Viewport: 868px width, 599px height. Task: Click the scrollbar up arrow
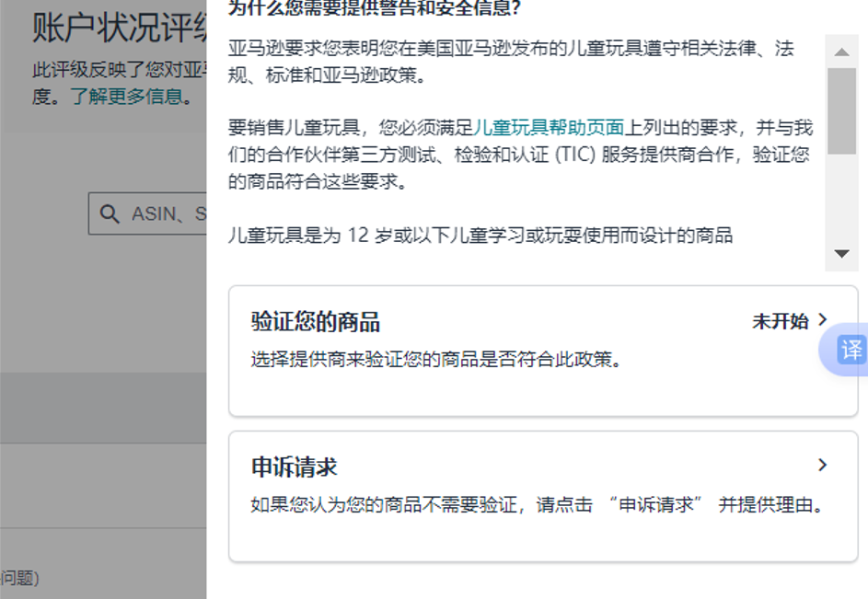click(841, 52)
